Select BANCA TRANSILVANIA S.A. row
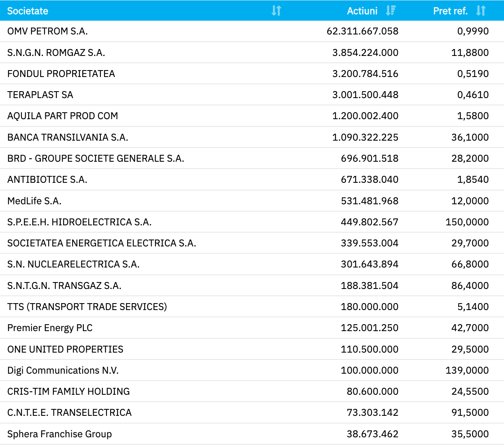Screen dimensions: 504x445 (x=67, y=137)
